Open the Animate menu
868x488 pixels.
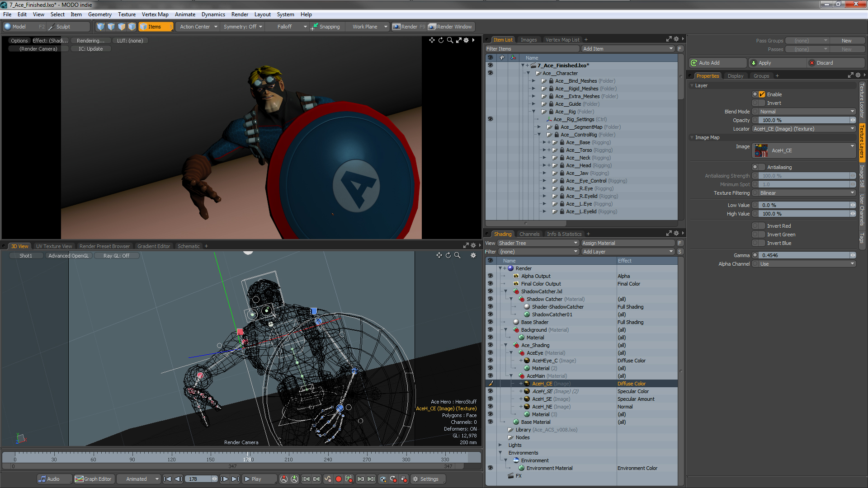(185, 14)
